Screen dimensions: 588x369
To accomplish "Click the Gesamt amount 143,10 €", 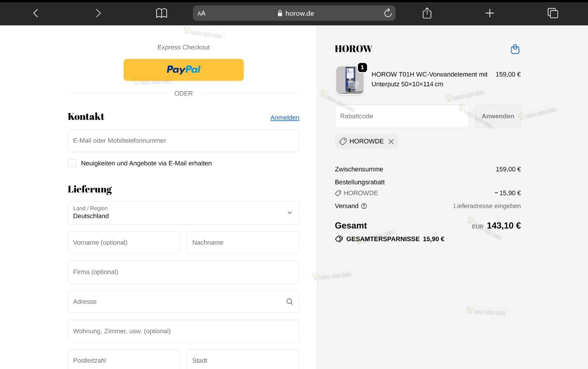I will pyautogui.click(x=504, y=225).
